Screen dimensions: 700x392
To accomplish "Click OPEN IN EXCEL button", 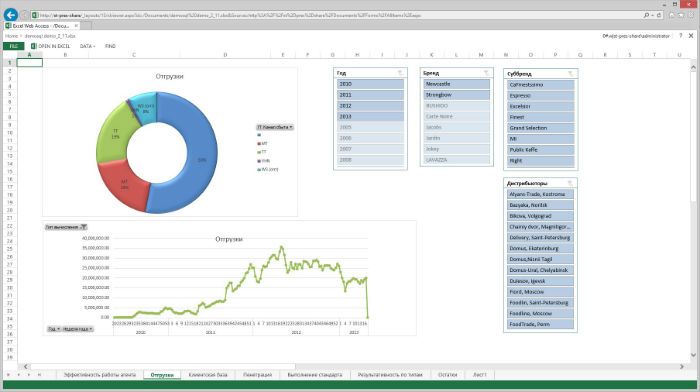I will (50, 46).
